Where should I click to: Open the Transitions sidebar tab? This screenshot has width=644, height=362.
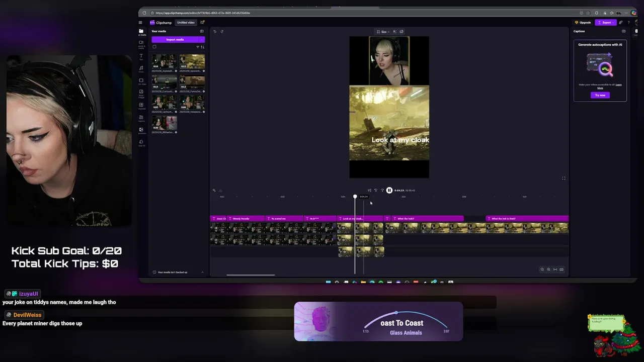[x=141, y=130]
